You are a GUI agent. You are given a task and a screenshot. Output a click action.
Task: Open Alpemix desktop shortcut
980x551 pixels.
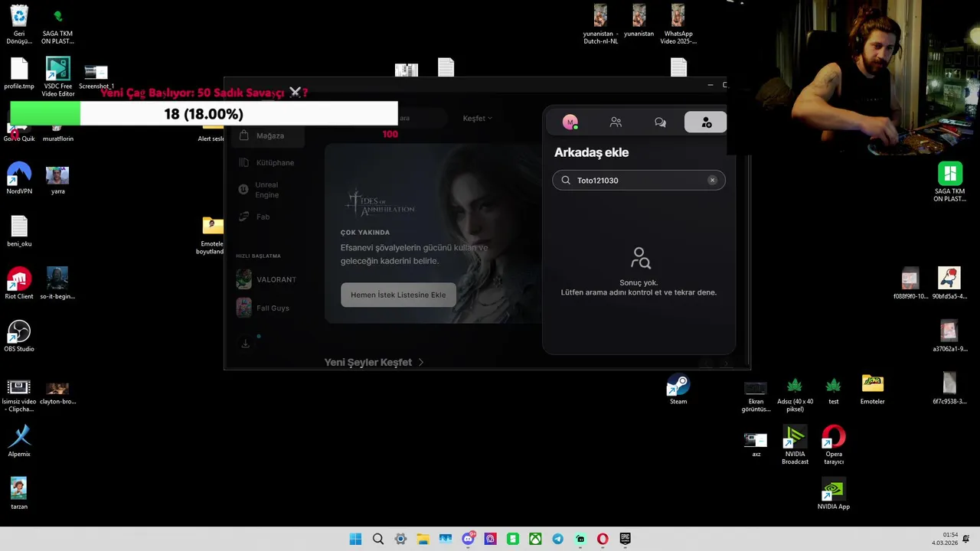[19, 441]
